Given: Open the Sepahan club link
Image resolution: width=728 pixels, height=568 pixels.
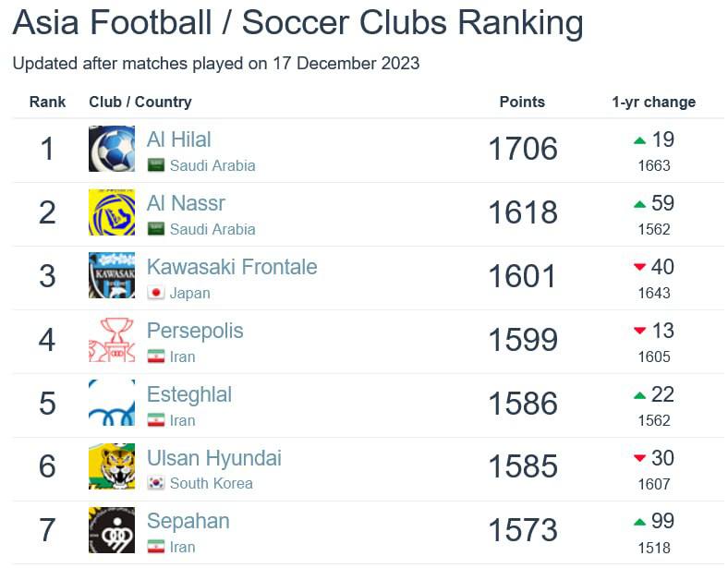Looking at the screenshot, I should pos(188,521).
